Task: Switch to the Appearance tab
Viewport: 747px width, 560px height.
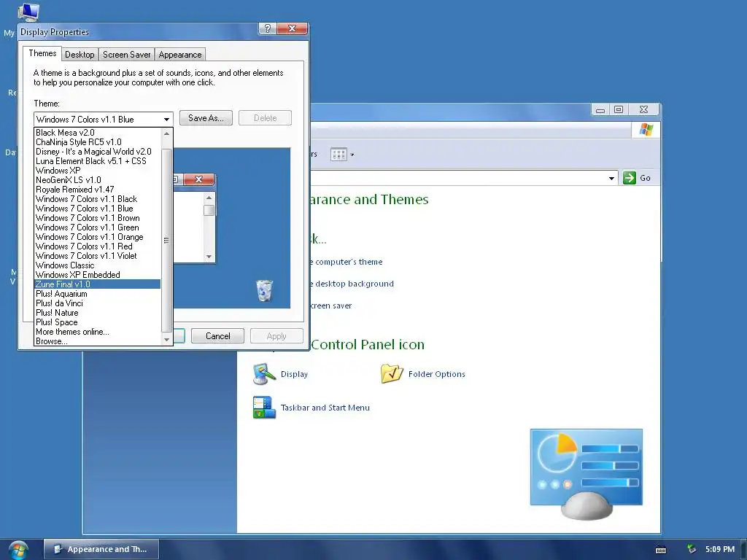Action: pos(180,55)
